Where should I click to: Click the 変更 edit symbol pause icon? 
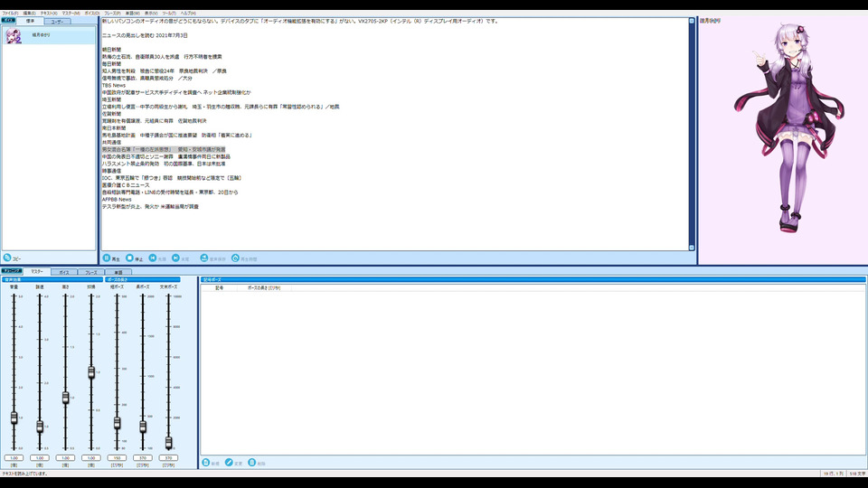(229, 463)
